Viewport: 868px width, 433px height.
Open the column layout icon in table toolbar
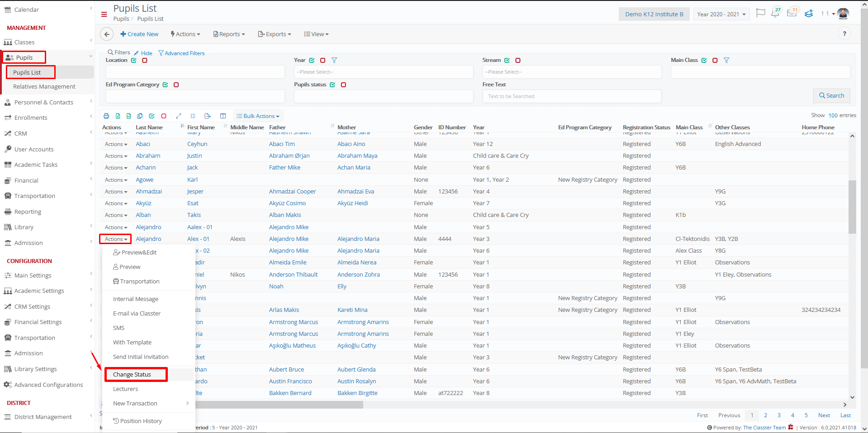tap(223, 116)
